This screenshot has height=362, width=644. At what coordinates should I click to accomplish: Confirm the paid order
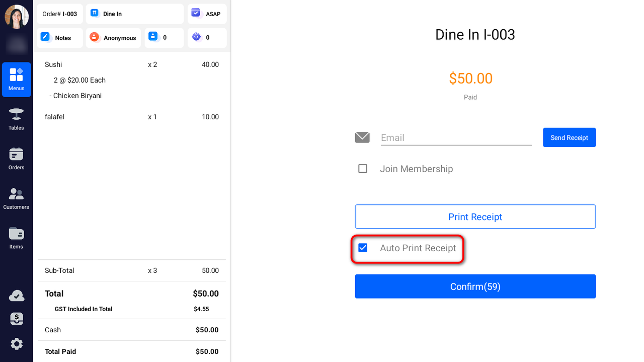(x=475, y=286)
